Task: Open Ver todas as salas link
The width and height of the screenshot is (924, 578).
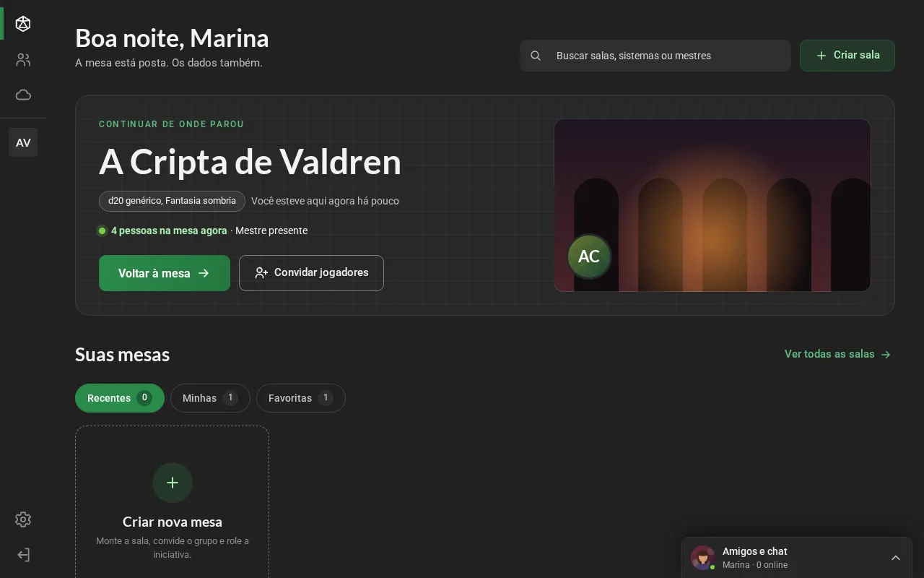Action: (x=838, y=354)
